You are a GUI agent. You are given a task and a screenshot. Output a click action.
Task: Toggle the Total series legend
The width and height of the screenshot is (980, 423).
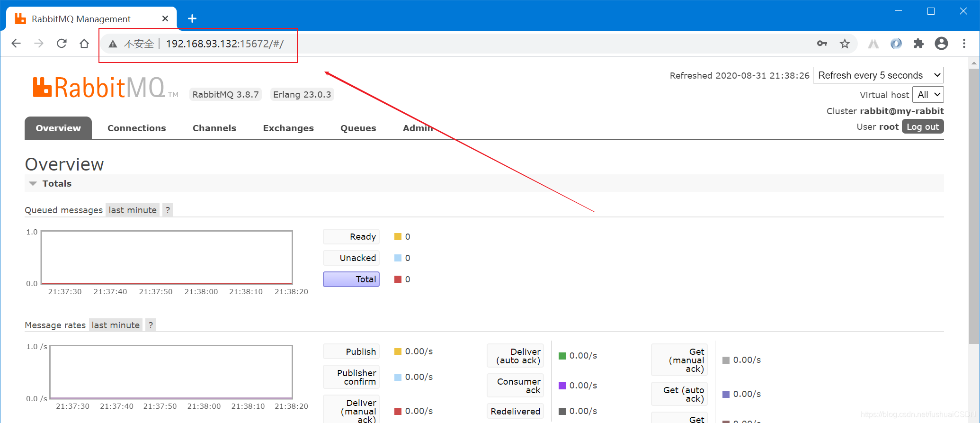pyautogui.click(x=351, y=279)
